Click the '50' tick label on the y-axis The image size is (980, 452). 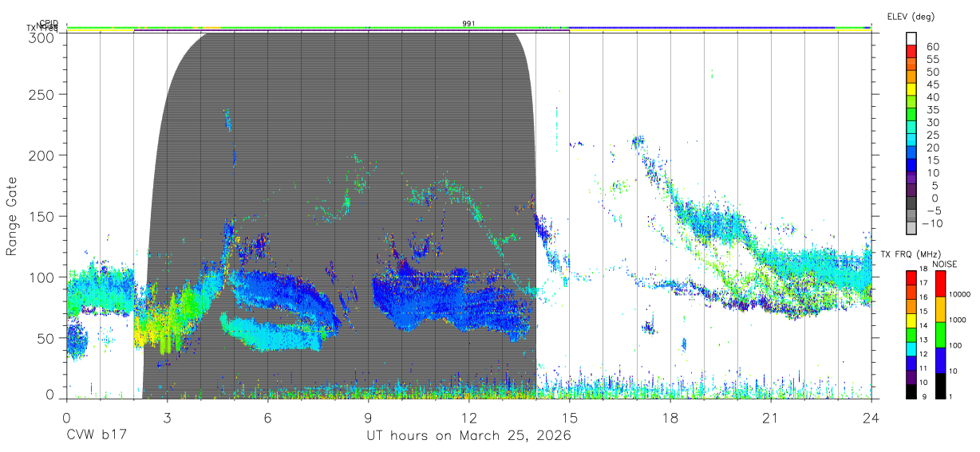(46, 338)
